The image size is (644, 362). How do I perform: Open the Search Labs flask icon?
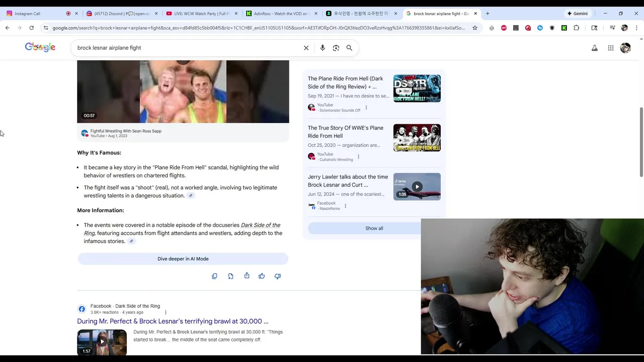click(x=595, y=48)
